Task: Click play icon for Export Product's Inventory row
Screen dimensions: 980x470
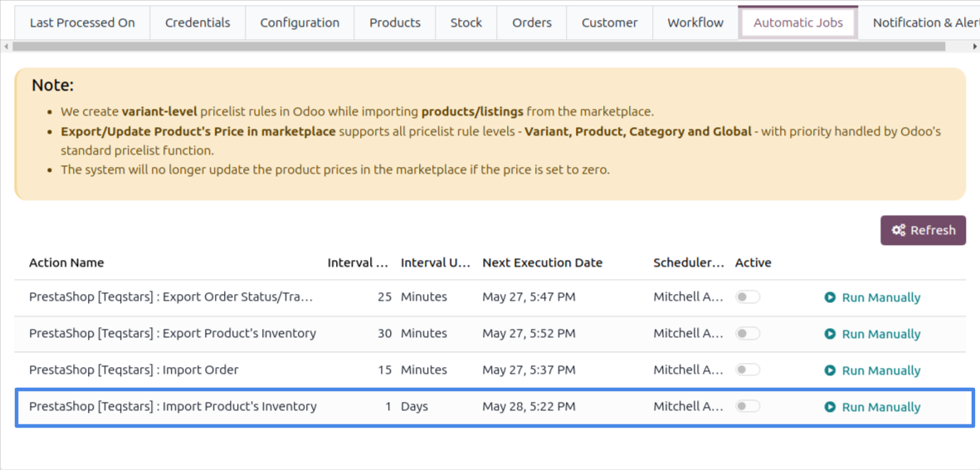Action: click(x=830, y=334)
